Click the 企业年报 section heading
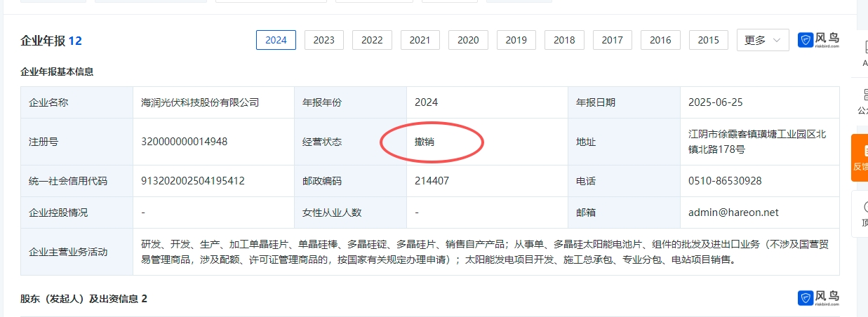 point(43,41)
